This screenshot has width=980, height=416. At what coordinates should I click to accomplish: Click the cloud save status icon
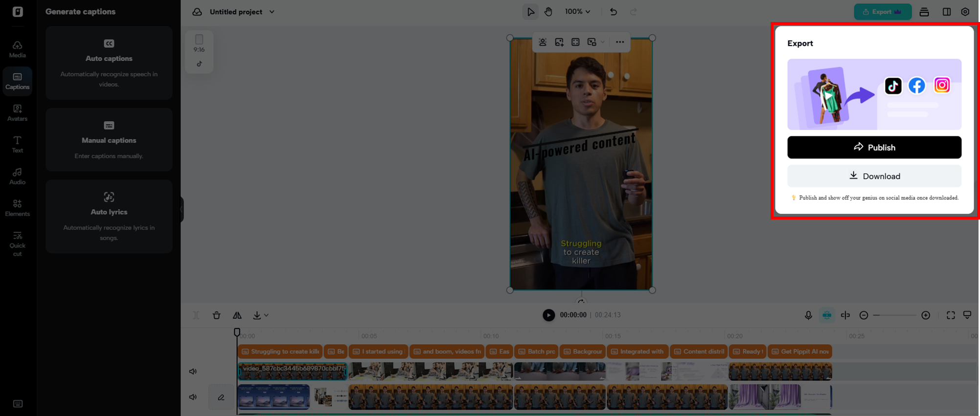197,12
